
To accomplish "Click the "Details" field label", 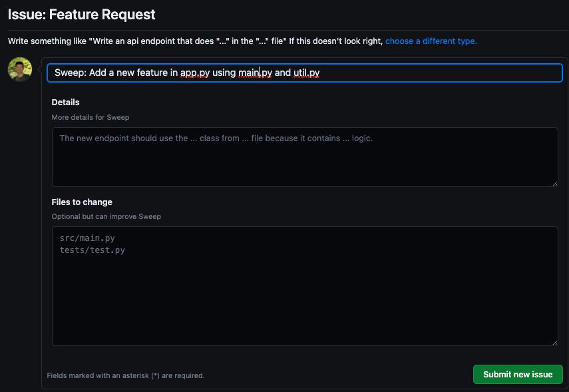I will pos(65,102).
